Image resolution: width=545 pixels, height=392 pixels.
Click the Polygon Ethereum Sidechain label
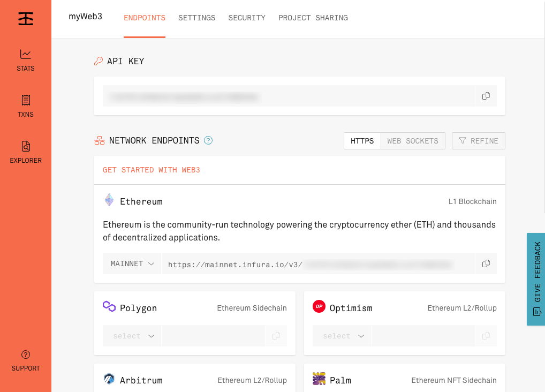(x=252, y=308)
